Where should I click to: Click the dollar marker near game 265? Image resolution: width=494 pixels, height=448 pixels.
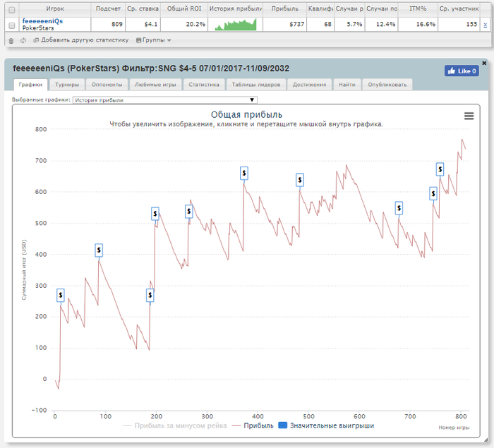[x=188, y=211]
